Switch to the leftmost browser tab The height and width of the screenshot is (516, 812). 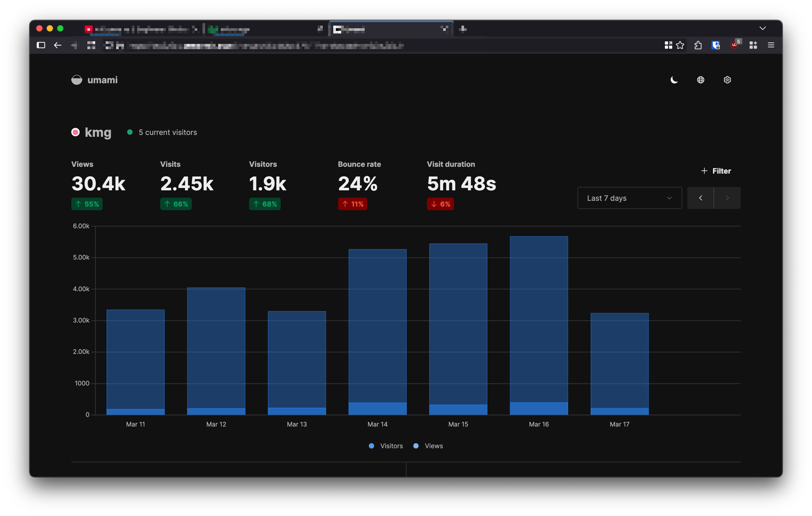[141, 29]
